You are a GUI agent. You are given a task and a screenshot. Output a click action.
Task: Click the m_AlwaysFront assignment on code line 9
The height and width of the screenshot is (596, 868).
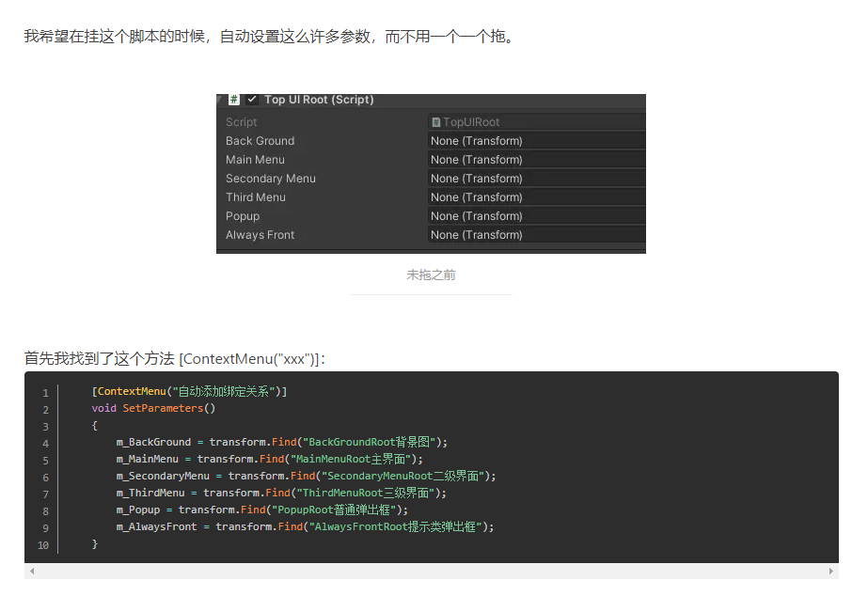[305, 526]
